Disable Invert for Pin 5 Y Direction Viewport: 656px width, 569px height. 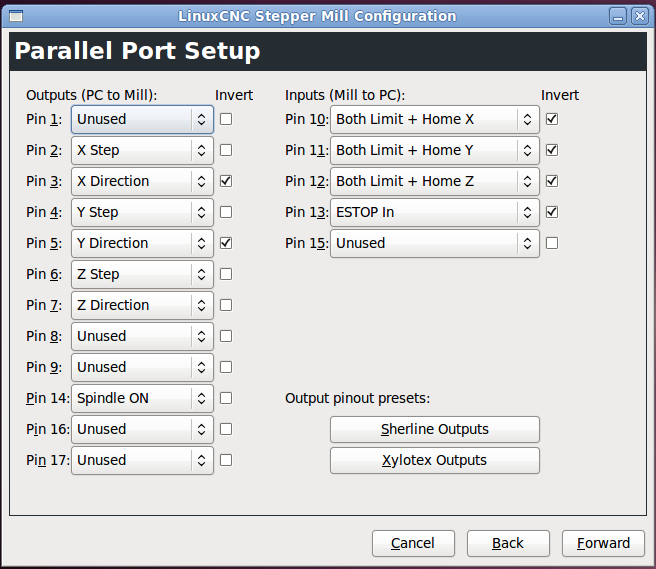[x=226, y=243]
